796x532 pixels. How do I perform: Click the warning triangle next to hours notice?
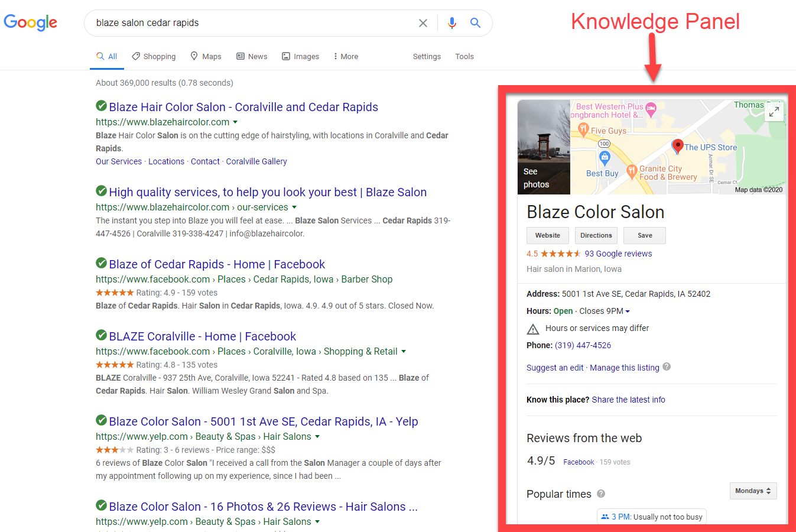(532, 328)
